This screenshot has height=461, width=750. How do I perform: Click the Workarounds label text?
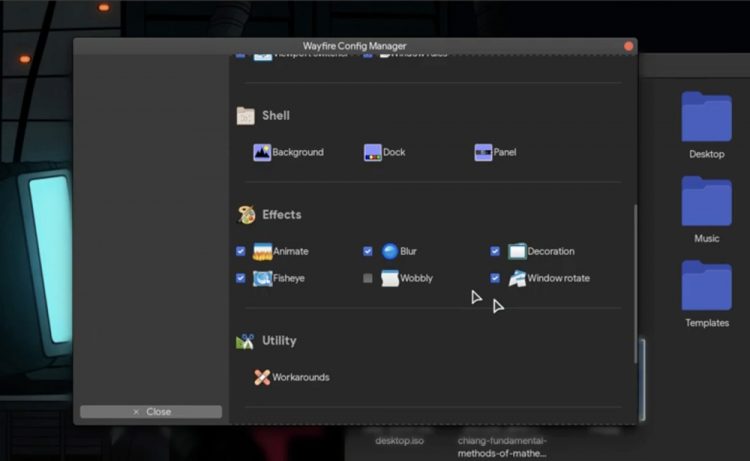[x=301, y=377]
